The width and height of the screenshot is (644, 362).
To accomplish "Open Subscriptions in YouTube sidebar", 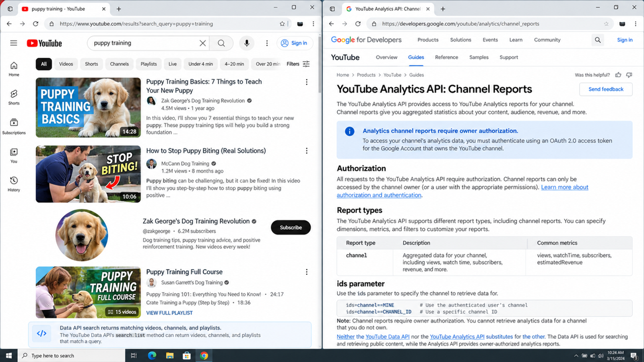I will tap(14, 126).
